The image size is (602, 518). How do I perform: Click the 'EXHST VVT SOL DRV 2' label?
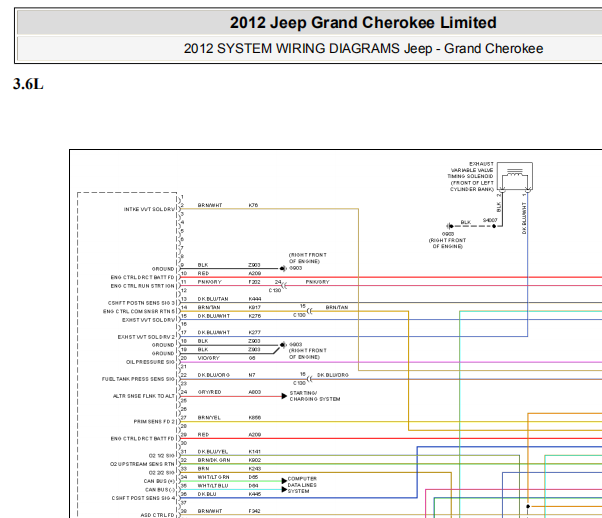click(146, 337)
